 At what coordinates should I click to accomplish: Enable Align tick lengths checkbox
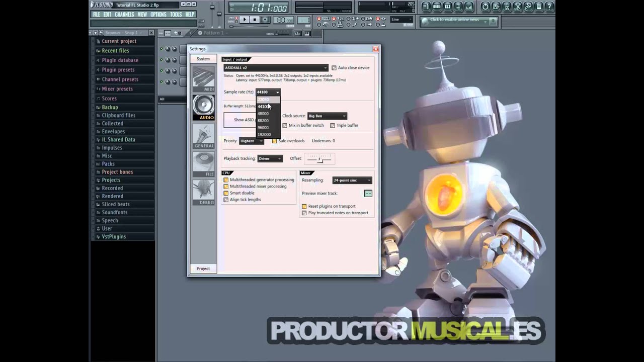click(226, 200)
